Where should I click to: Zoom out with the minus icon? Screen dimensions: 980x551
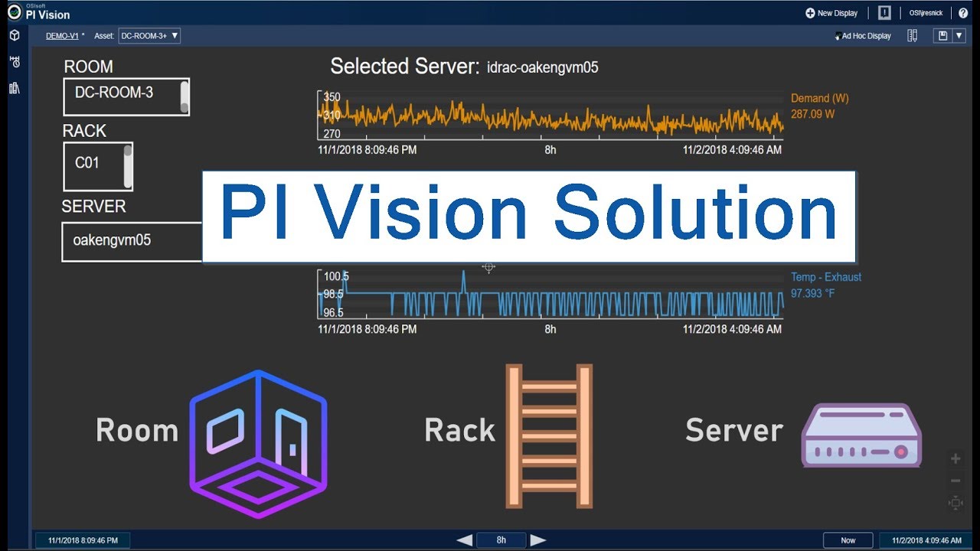coord(955,481)
